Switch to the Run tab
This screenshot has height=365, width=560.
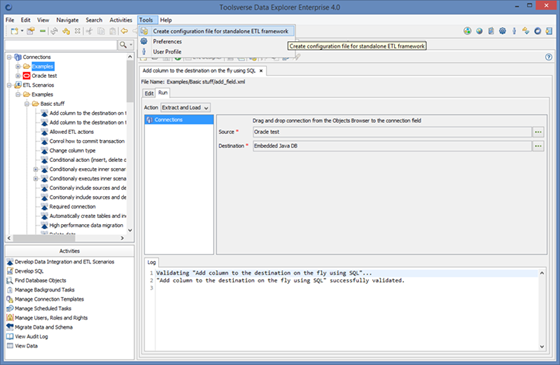pyautogui.click(x=163, y=93)
